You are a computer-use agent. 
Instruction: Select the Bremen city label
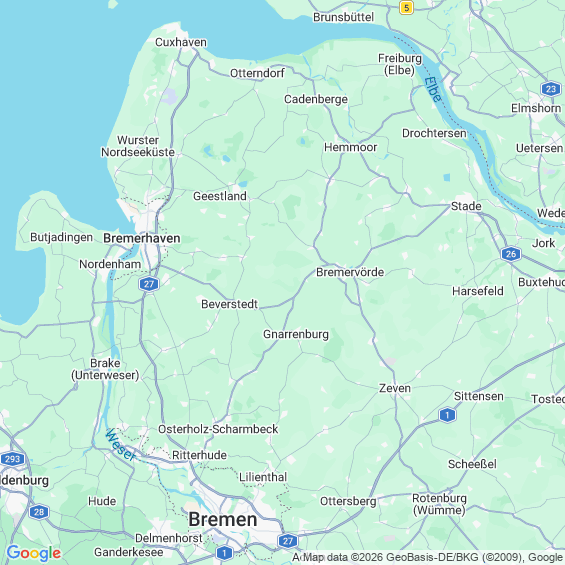point(223,520)
